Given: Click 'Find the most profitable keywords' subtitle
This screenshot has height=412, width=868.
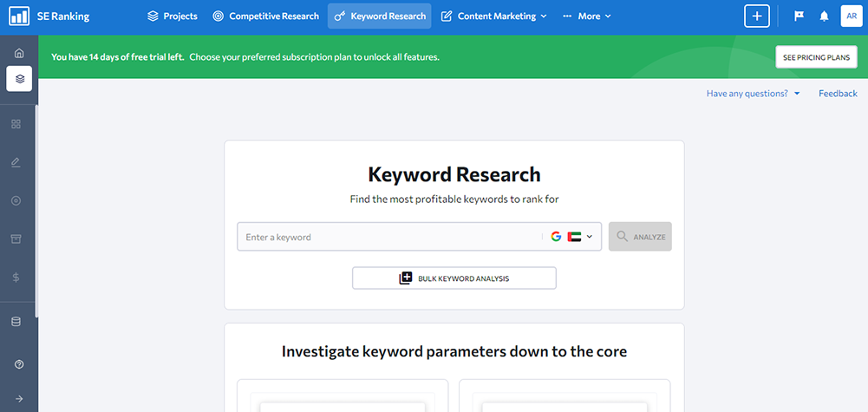Looking at the screenshot, I should point(454,199).
